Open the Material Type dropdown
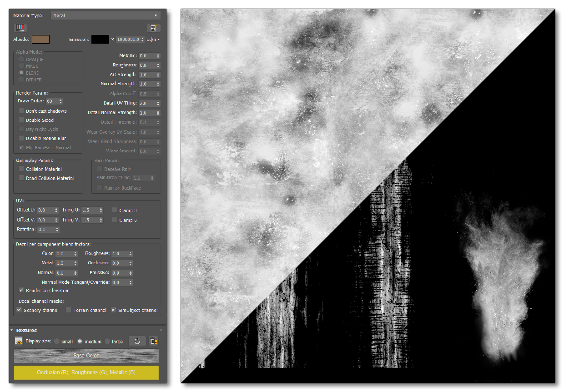Viewport: 564px width, 392px height. click(x=106, y=15)
